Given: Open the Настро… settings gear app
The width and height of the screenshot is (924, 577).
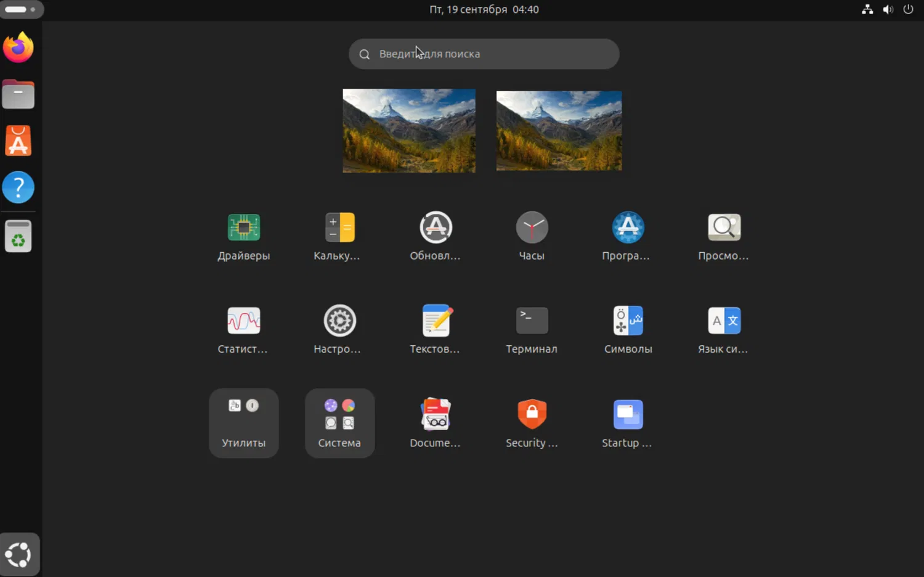Looking at the screenshot, I should click(340, 330).
